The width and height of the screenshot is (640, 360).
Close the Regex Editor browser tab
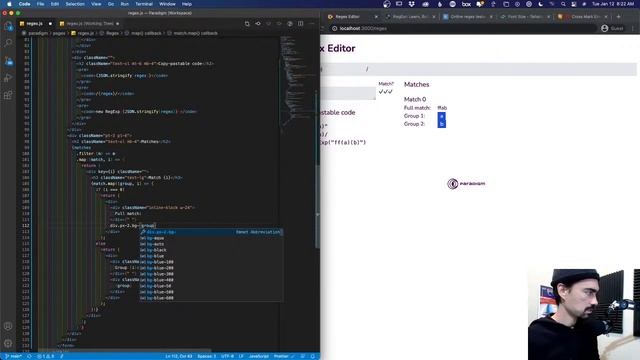pyautogui.click(x=376, y=17)
